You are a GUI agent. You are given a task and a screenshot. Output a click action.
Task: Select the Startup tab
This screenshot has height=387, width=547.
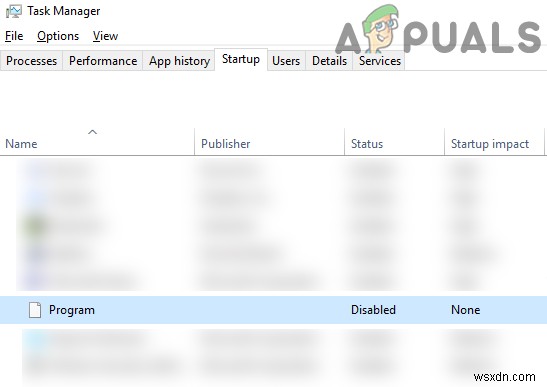(x=241, y=59)
